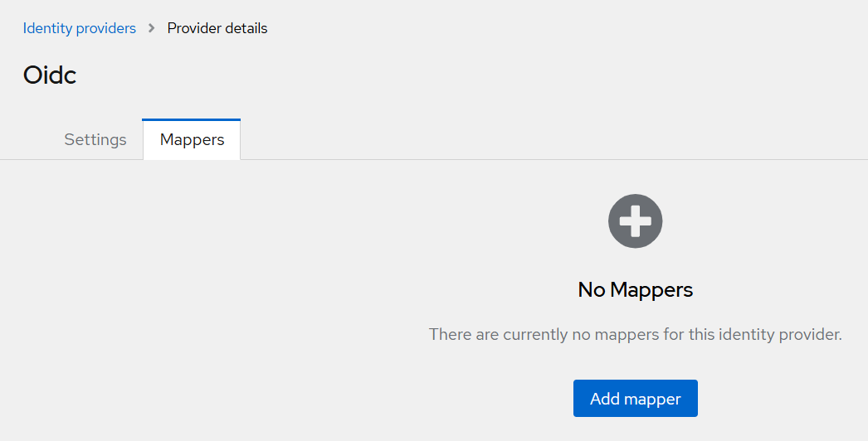
Task: Click the arrow between breadcrumb items
Action: (151, 28)
